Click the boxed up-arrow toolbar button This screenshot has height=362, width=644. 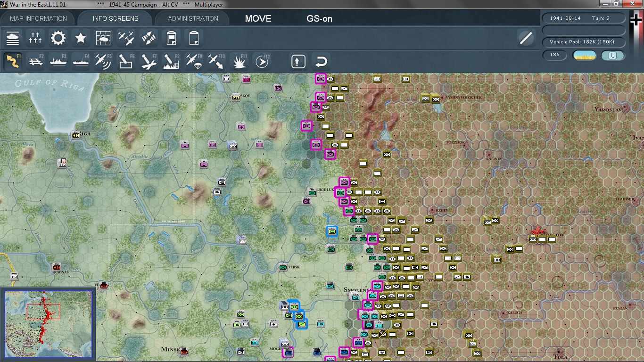click(x=298, y=61)
